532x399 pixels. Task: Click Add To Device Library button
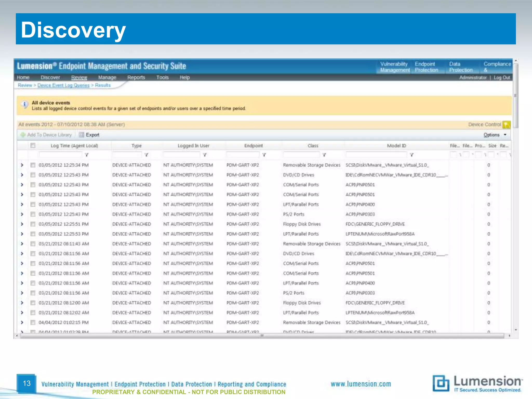point(46,135)
